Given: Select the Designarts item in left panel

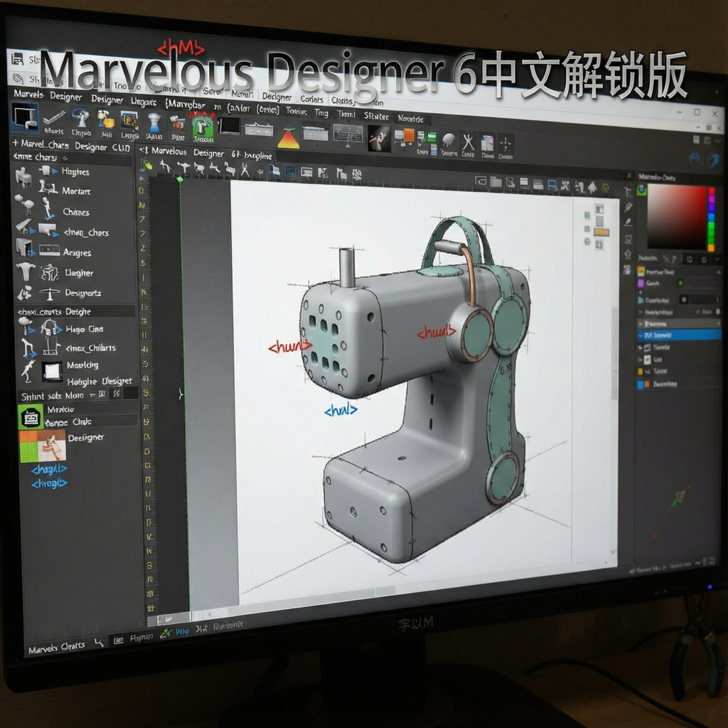Looking at the screenshot, I should pos(82,292).
